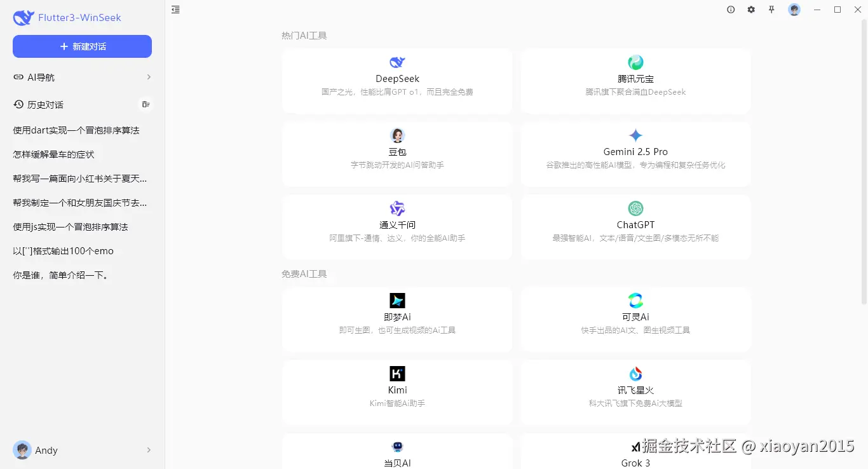Open the user avatar in the title bar

794,10
